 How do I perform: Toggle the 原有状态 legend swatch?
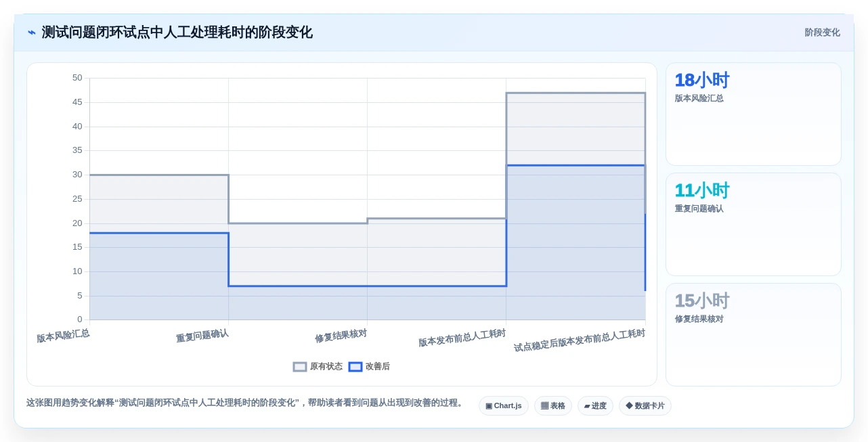point(300,367)
